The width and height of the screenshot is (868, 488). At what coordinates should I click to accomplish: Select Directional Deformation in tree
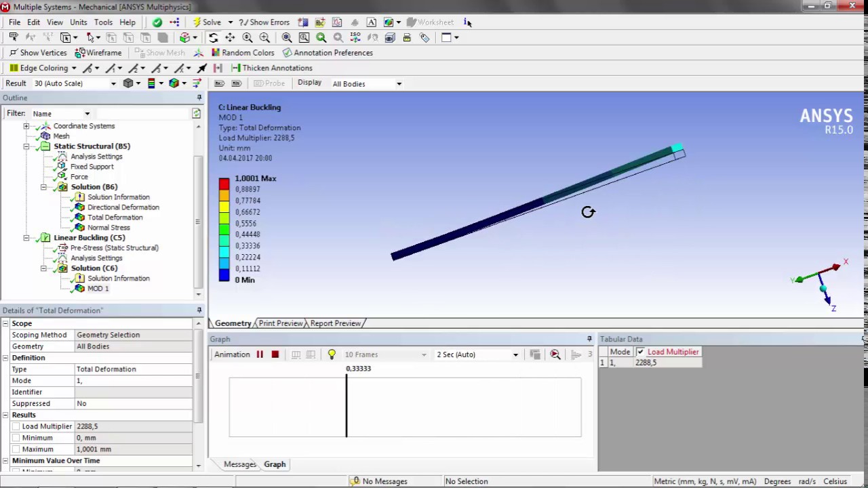[x=123, y=207]
